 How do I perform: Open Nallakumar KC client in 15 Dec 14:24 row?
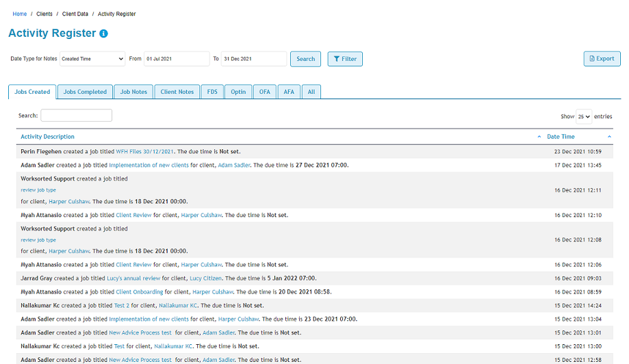pos(178,305)
